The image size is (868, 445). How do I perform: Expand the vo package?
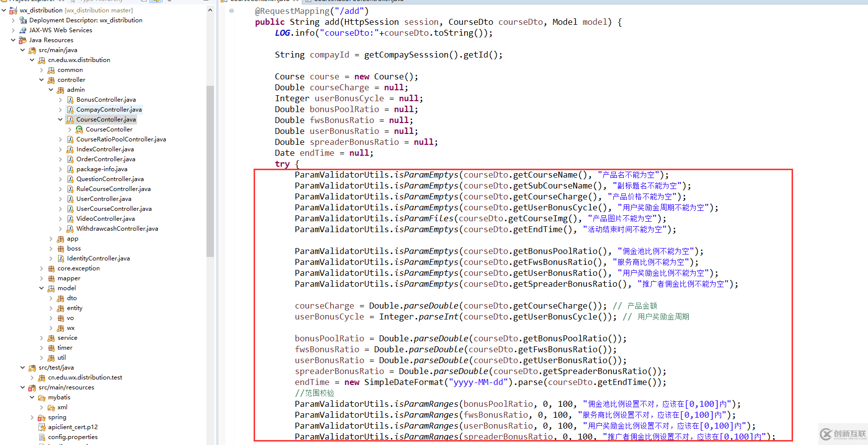click(x=51, y=318)
